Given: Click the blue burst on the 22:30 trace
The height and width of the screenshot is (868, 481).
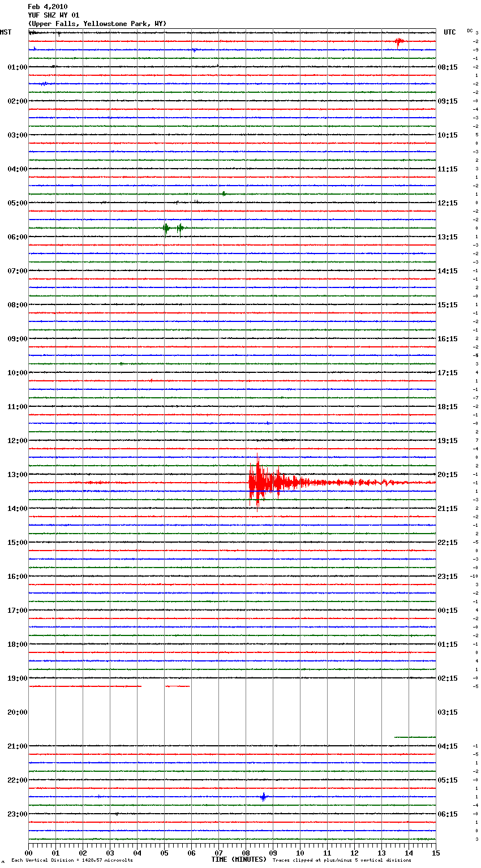Looking at the screenshot, I should point(264,797).
